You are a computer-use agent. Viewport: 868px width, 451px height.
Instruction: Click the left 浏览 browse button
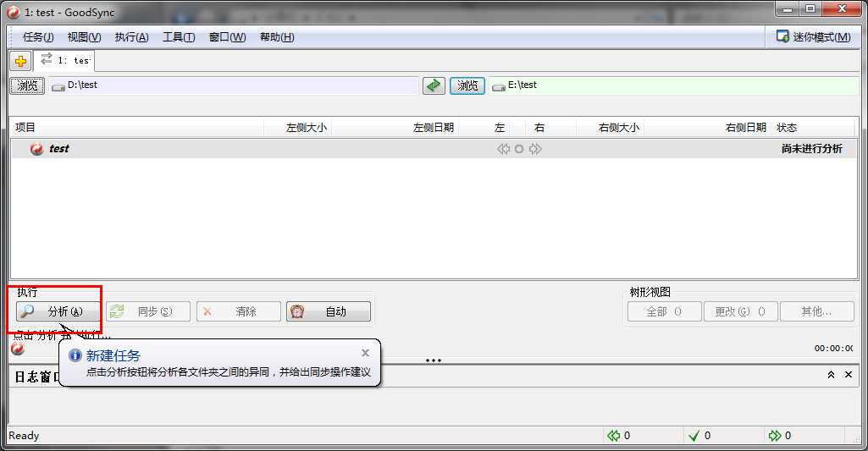(27, 85)
